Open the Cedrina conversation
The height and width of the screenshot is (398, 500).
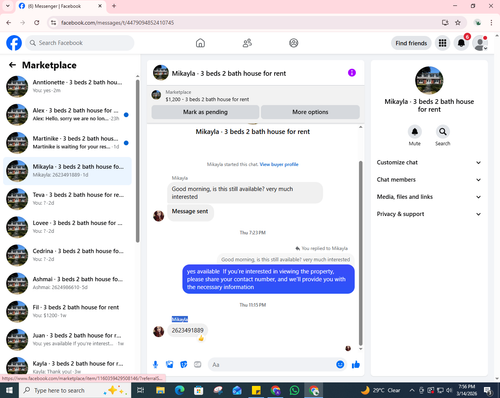[x=67, y=255]
